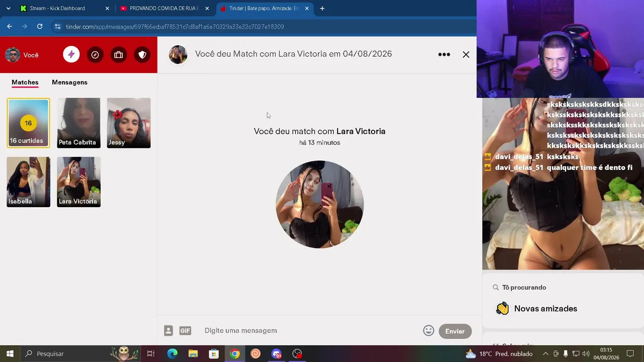The height and width of the screenshot is (362, 644).
Task: Open Lara Victoria's small header avatar
Action: [178, 54]
